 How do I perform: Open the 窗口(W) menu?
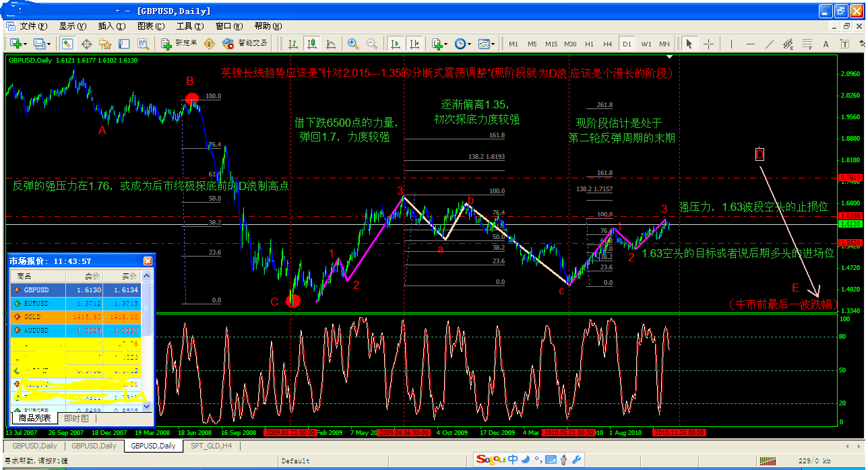[x=228, y=26]
